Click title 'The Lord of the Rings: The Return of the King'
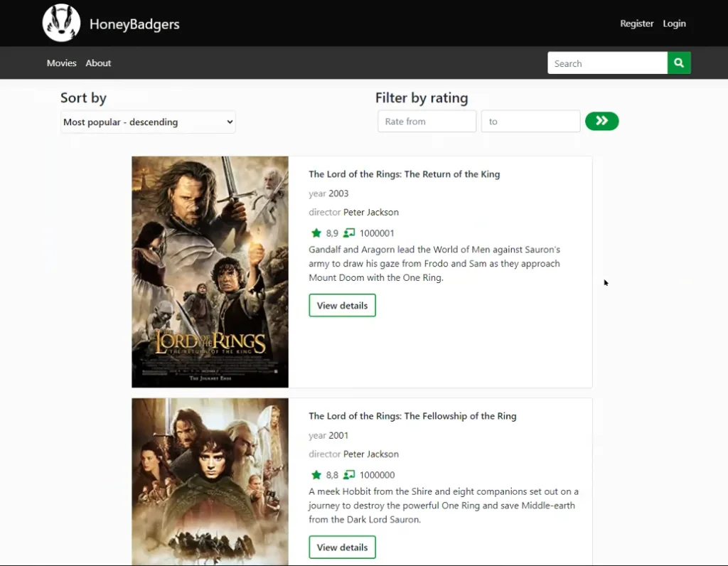The height and width of the screenshot is (566, 728). coord(405,174)
